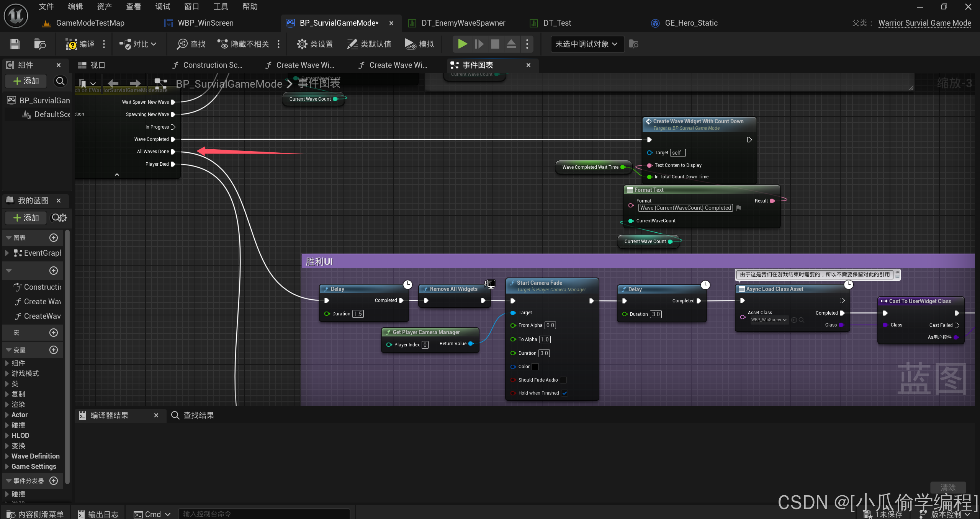Open the Asset Class WBP_WinScreen dropdown

coord(769,320)
